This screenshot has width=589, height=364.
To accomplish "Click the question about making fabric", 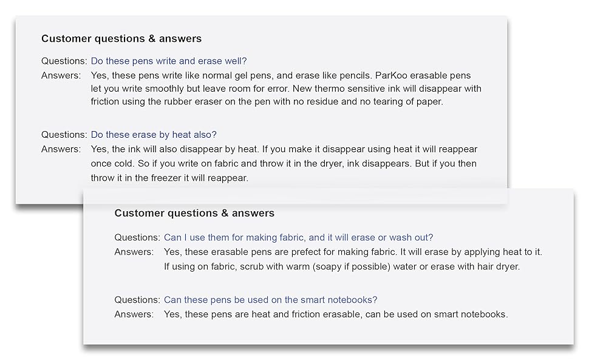I will (298, 237).
